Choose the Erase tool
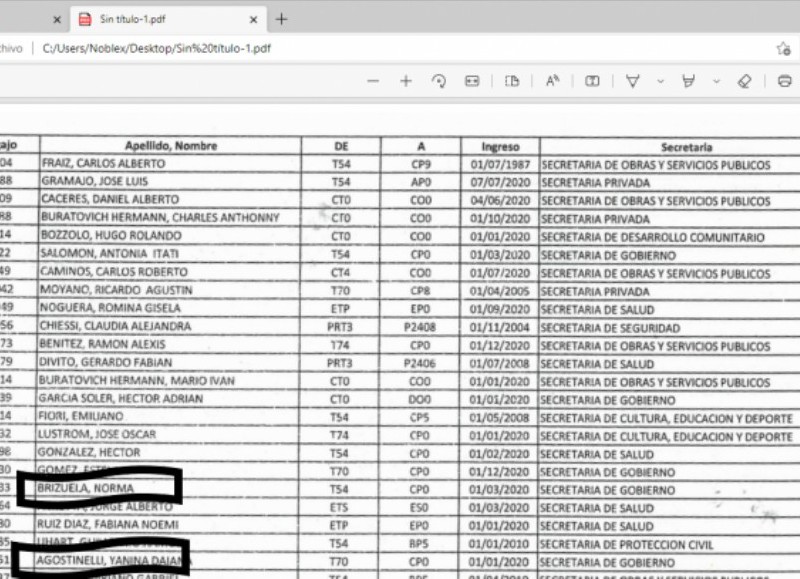 [743, 82]
